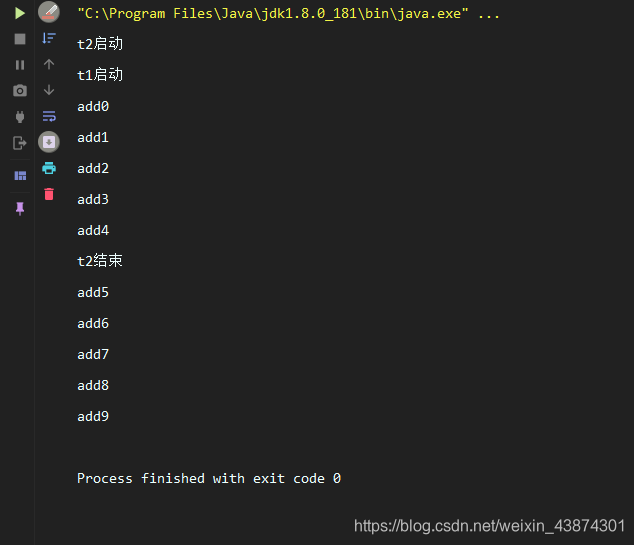Clear console with the red trash icon
Image resolution: width=634 pixels, height=545 pixels.
49,194
